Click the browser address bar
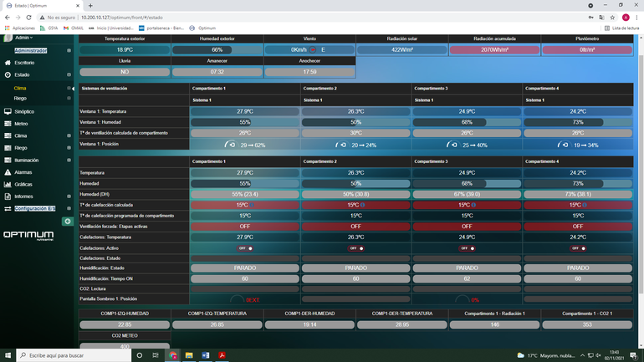 point(312,18)
